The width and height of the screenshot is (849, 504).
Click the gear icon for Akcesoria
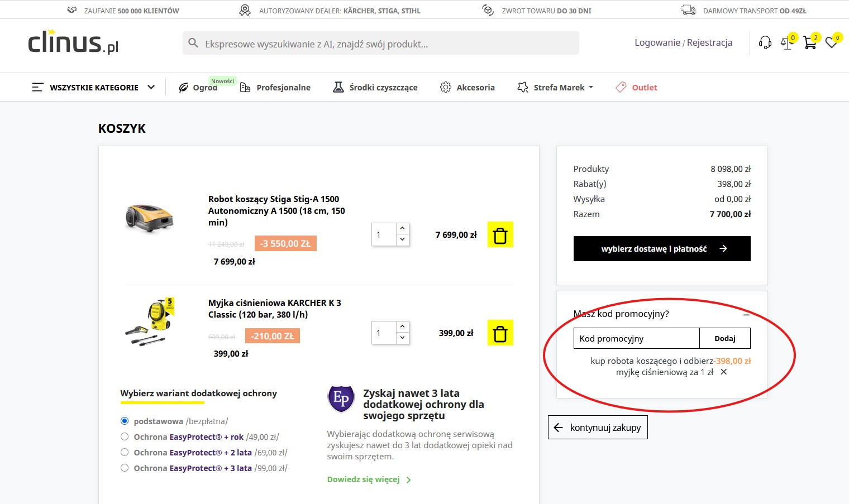coord(446,87)
